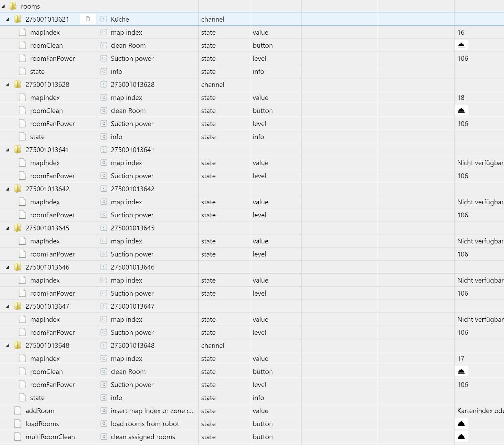Click the Küche channel icon
The image size is (504, 445).
pyautogui.click(x=104, y=19)
